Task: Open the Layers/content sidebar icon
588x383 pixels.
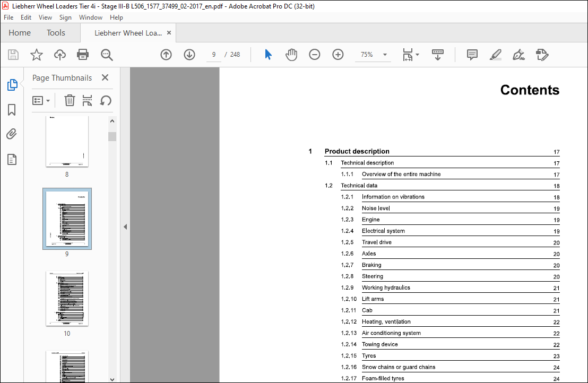Action: tap(12, 160)
